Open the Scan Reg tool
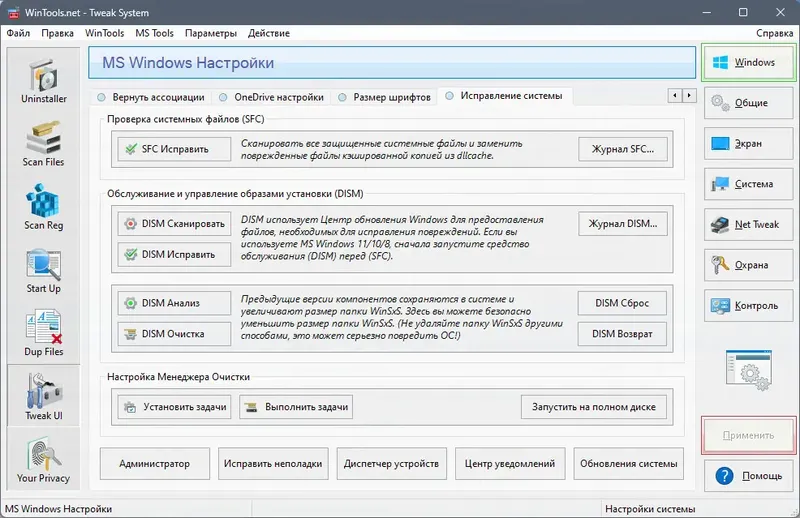 tap(43, 207)
